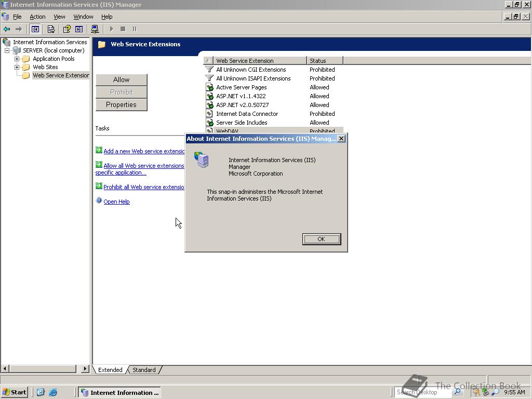Expand the Web Sites node
The height and width of the screenshot is (399, 532).
tap(17, 67)
